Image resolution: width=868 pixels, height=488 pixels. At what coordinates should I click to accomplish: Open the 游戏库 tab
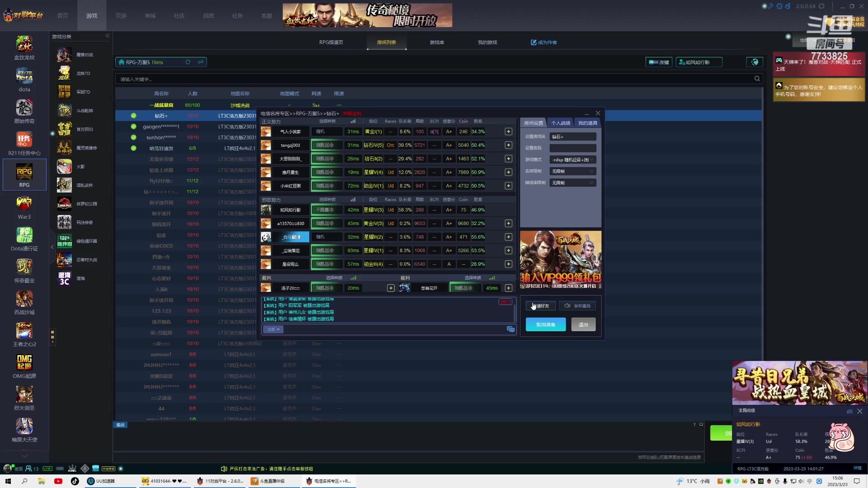(437, 42)
